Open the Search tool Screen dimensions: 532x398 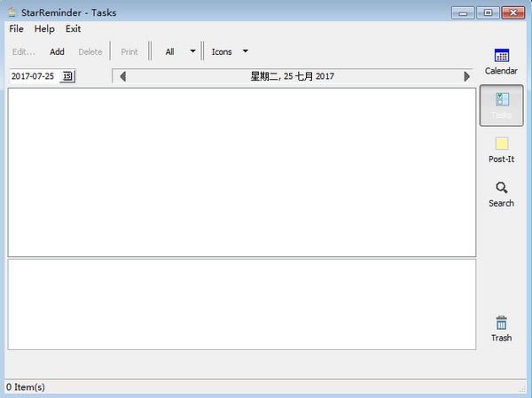(501, 194)
